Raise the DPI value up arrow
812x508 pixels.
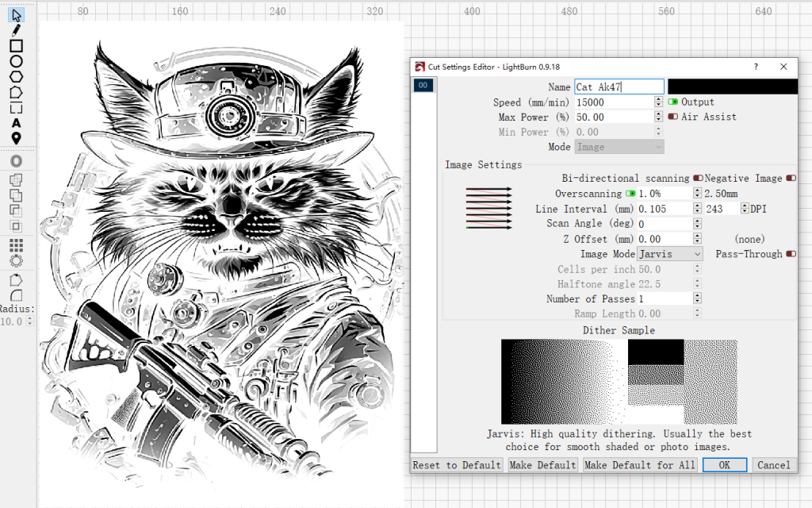click(x=745, y=206)
